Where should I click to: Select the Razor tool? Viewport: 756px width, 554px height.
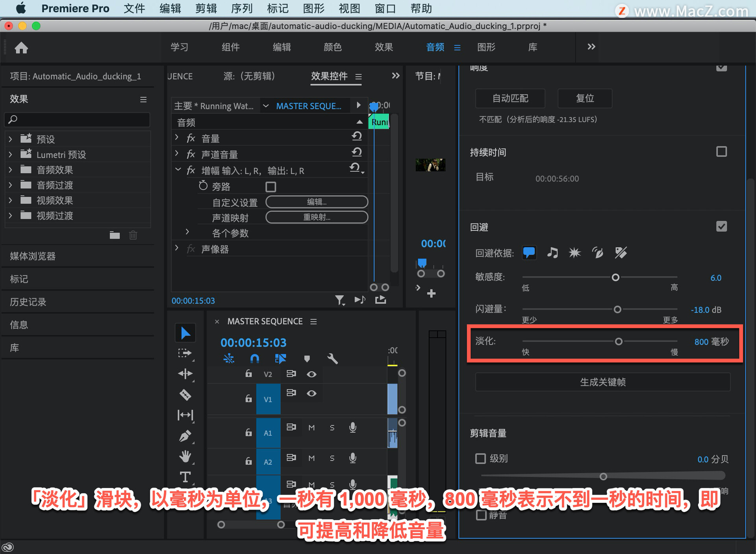(185, 395)
